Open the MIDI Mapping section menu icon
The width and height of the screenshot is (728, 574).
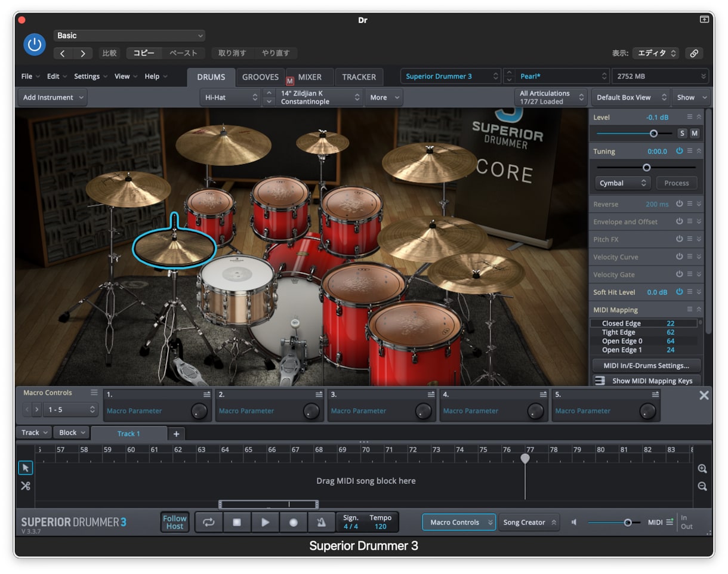point(690,309)
